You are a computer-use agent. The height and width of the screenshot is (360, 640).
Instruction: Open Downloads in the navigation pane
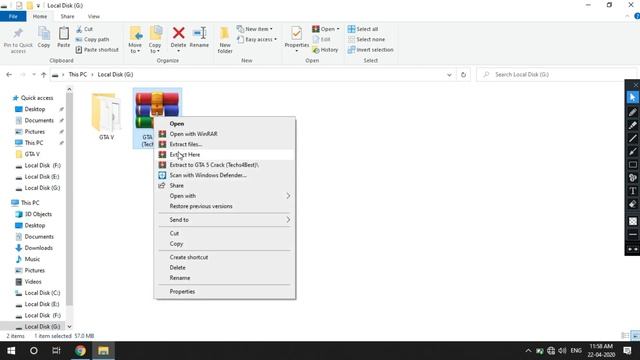coord(38,248)
